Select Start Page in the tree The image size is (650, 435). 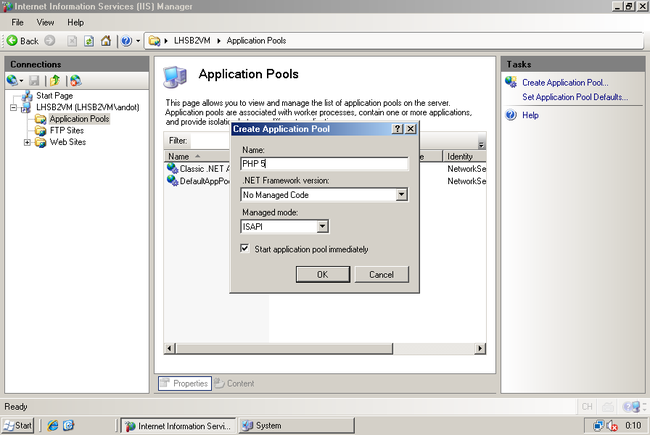pos(54,95)
